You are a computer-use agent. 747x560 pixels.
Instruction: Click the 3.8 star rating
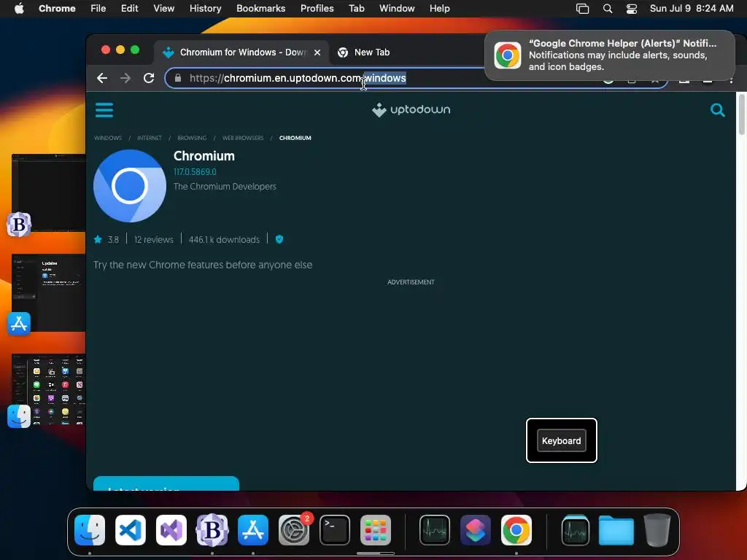coord(107,239)
